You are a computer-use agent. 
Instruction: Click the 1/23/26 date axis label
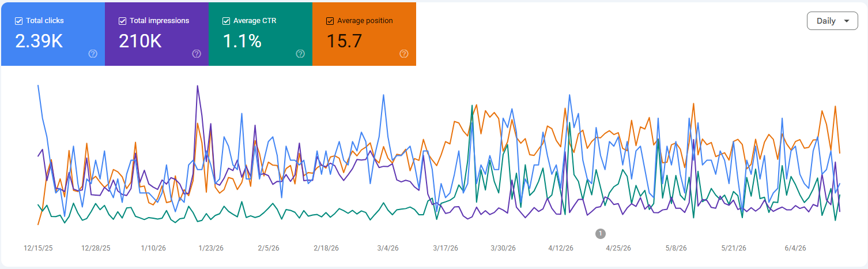click(211, 248)
